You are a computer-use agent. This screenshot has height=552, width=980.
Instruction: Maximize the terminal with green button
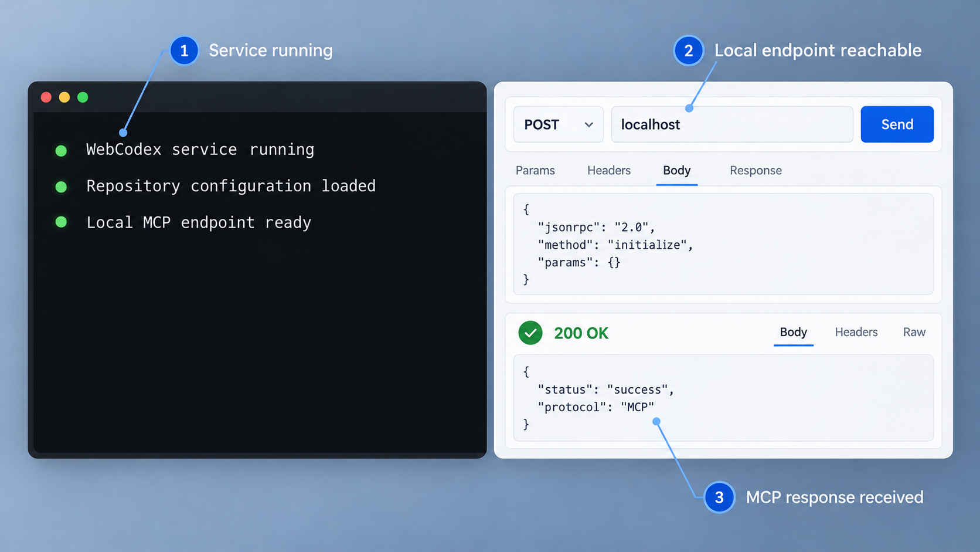pos(83,97)
